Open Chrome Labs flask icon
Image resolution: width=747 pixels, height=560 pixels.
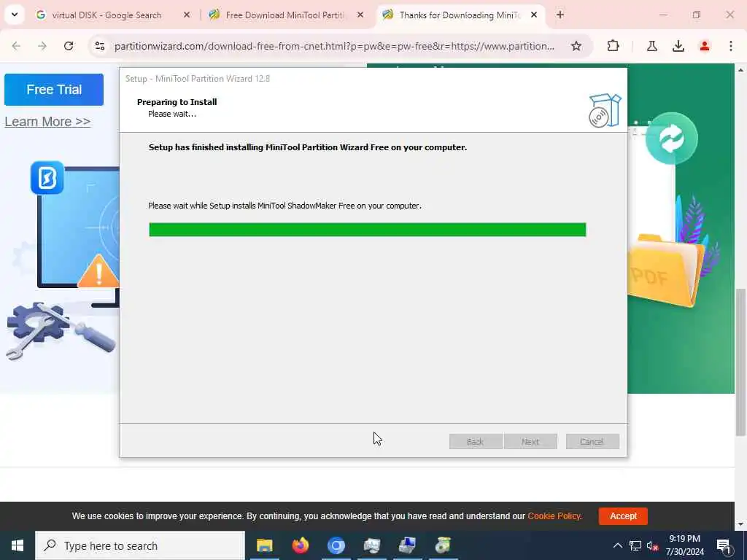(x=652, y=46)
